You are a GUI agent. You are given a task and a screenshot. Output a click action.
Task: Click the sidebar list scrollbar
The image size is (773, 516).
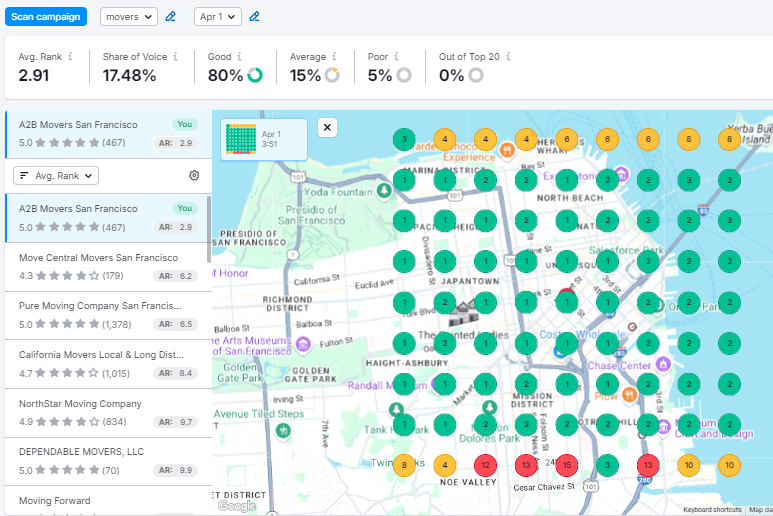pos(209,229)
